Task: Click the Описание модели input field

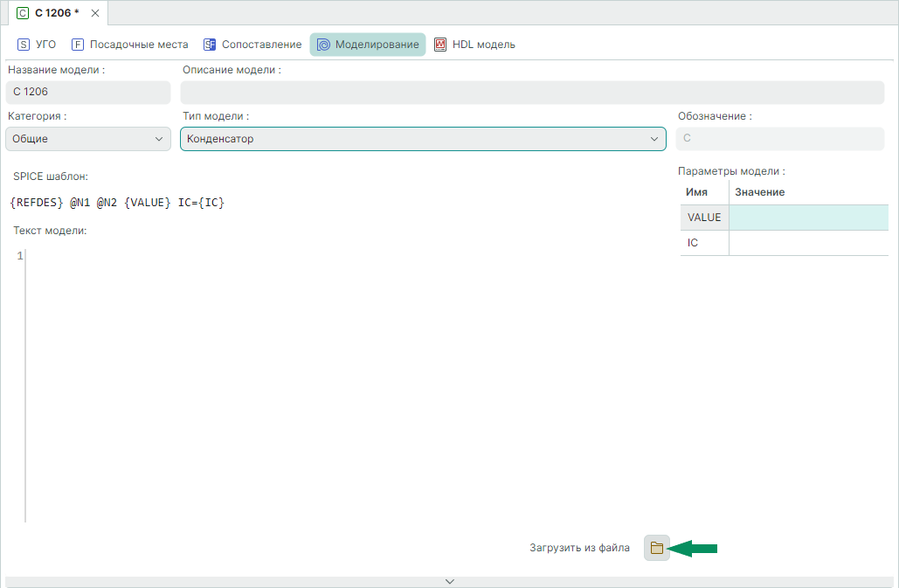Action: click(532, 93)
